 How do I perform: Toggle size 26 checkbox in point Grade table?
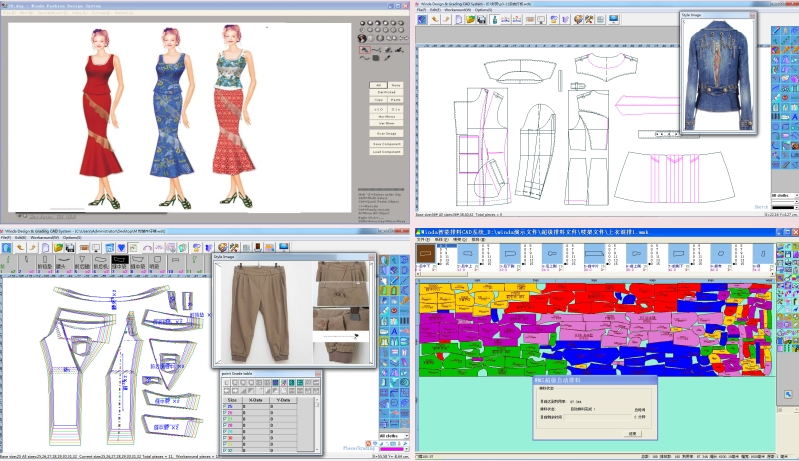point(225,413)
